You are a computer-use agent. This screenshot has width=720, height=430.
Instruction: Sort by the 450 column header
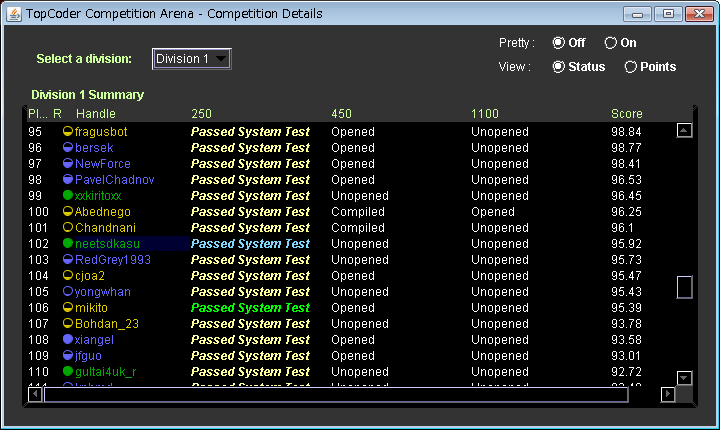pos(342,113)
